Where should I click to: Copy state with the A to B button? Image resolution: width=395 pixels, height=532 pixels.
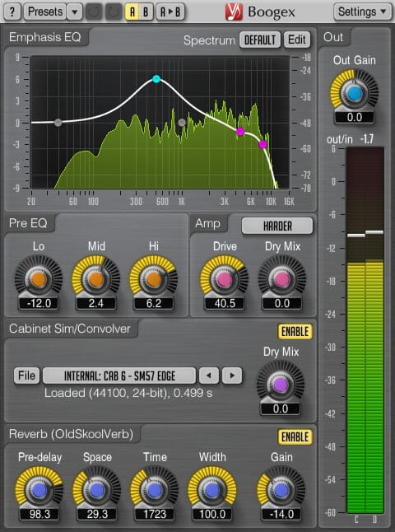click(170, 12)
